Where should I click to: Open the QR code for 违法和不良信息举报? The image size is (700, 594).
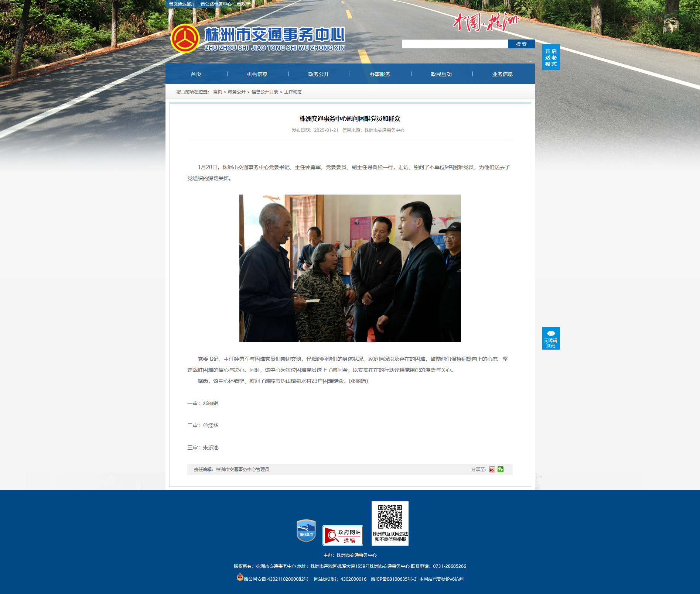pyautogui.click(x=390, y=523)
